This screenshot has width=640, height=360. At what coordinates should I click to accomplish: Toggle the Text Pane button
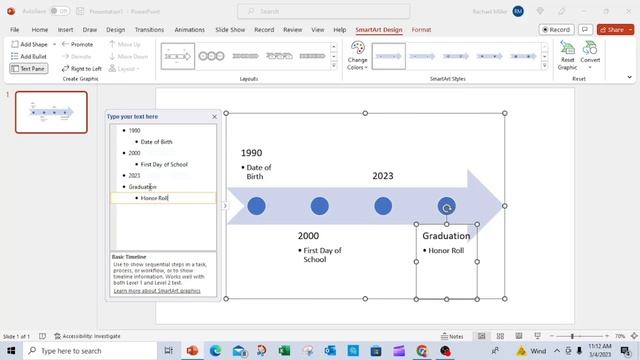[29, 69]
